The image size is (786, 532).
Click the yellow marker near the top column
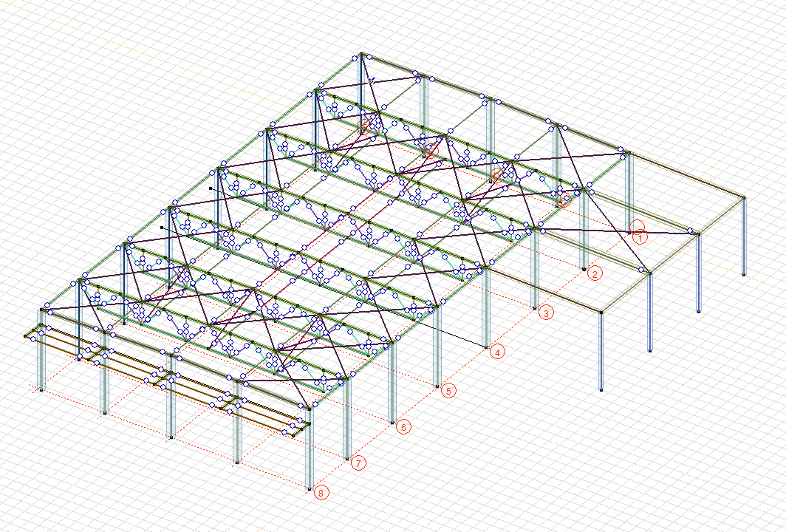[x=372, y=81]
